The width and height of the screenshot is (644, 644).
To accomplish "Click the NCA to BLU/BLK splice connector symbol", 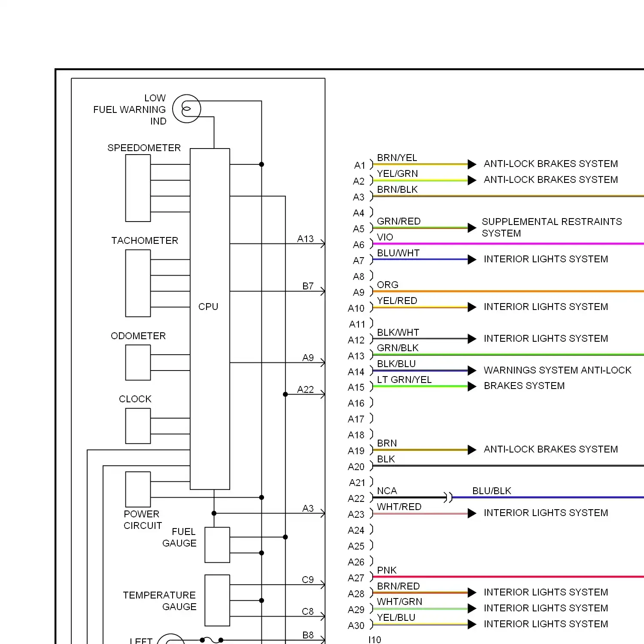I will click(x=448, y=498).
